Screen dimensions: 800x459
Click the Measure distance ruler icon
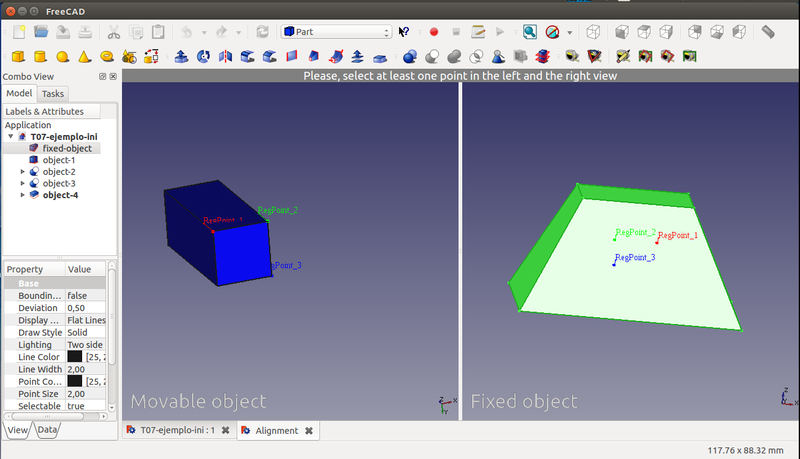coord(768,32)
